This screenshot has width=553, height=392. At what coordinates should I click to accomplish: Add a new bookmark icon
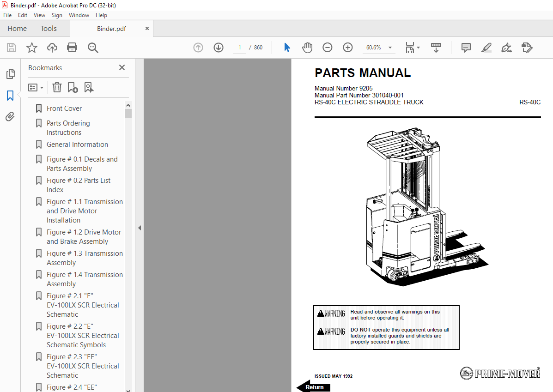73,87
